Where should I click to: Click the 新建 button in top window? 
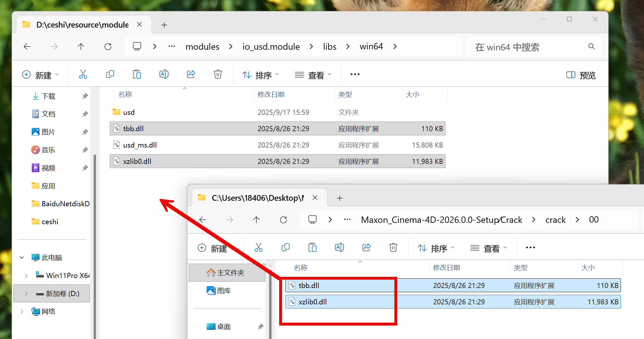click(40, 75)
